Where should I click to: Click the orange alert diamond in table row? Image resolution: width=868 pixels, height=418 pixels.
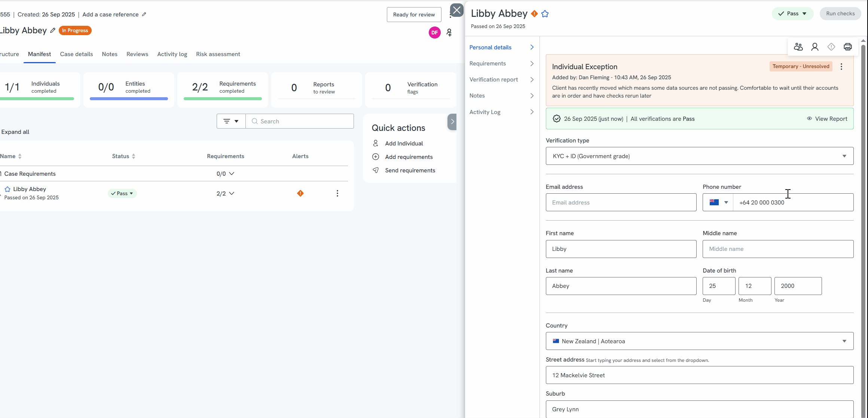(300, 193)
